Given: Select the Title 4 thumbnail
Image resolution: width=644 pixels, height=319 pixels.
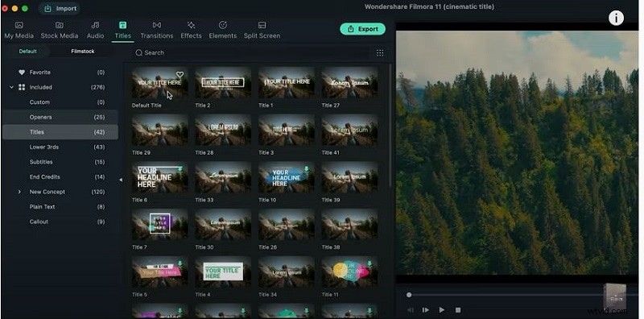Looking at the screenshot, I should 223,272.
